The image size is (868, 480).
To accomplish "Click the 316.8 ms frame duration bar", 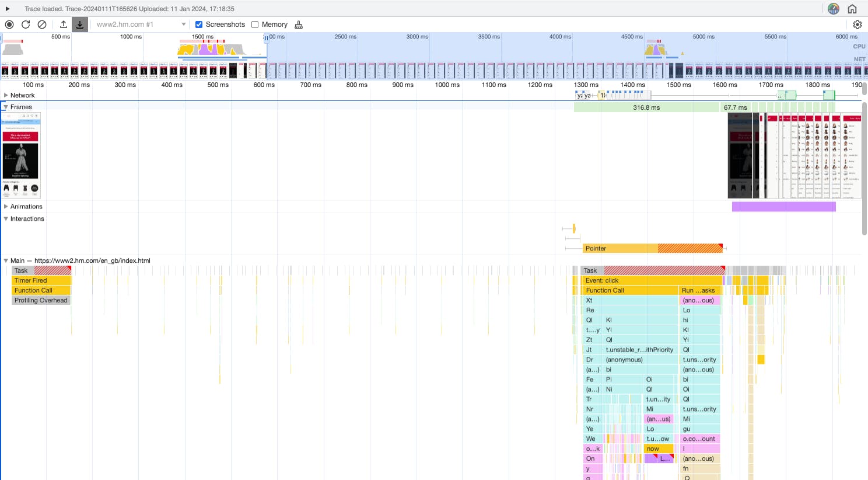I will click(647, 107).
